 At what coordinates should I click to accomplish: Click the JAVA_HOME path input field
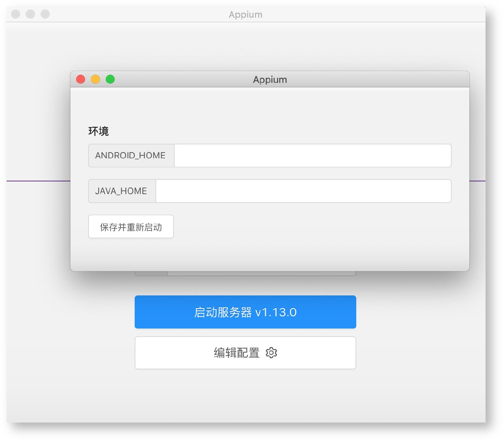[x=303, y=191]
